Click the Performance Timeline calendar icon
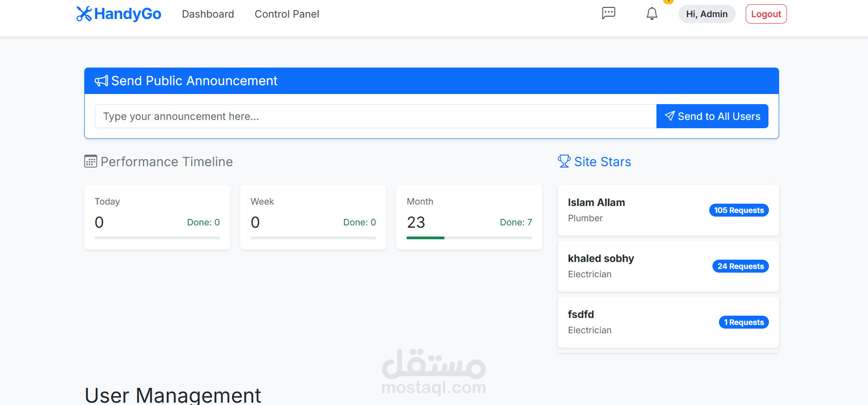Image resolution: width=868 pixels, height=405 pixels. click(91, 162)
